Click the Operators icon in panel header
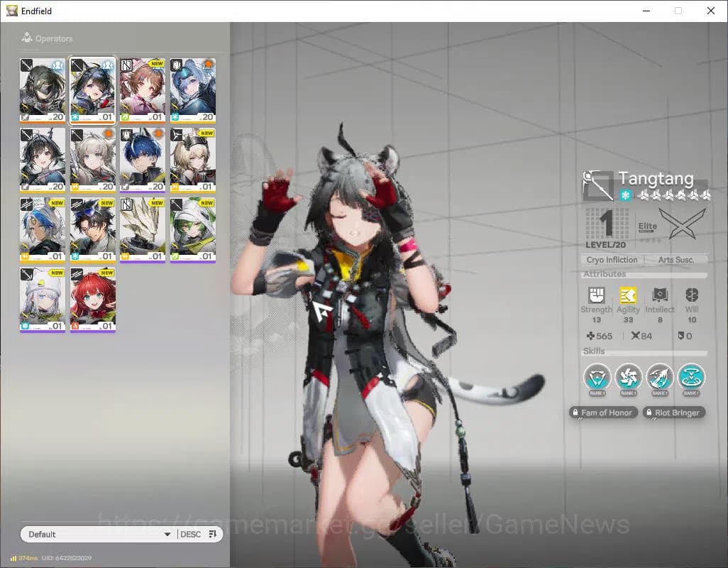728x568 pixels. pyautogui.click(x=26, y=38)
